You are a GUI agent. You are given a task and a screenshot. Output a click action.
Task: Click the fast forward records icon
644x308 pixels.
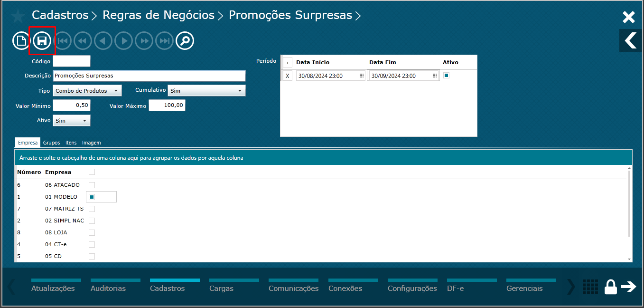pos(144,41)
